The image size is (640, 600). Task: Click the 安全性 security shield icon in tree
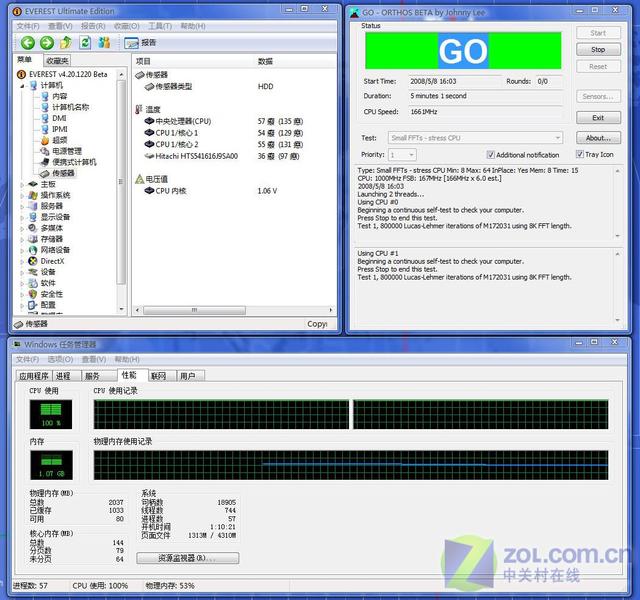tap(33, 294)
